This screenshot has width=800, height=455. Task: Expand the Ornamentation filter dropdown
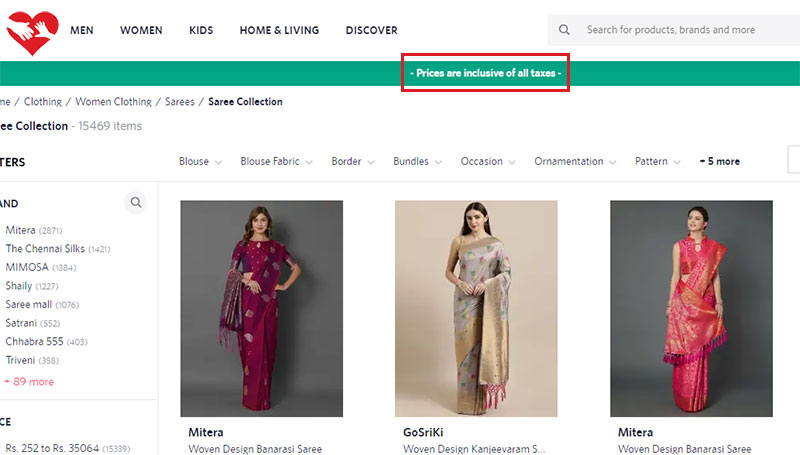point(575,161)
